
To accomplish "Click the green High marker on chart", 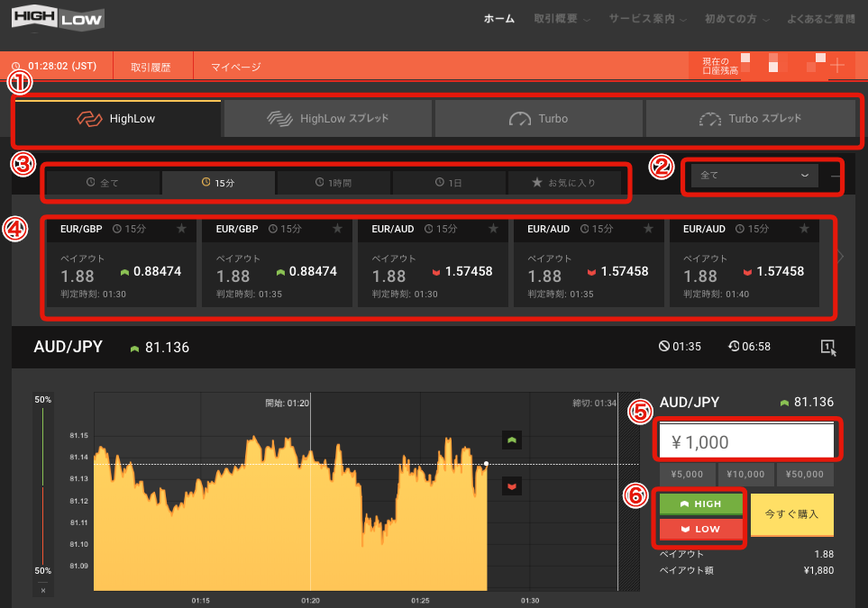I will pos(512,440).
